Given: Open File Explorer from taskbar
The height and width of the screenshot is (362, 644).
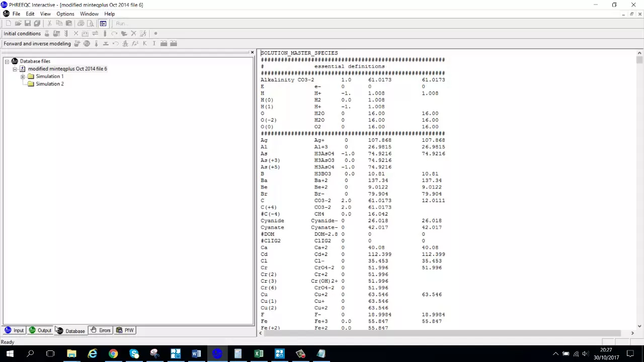Looking at the screenshot, I should 71,354.
